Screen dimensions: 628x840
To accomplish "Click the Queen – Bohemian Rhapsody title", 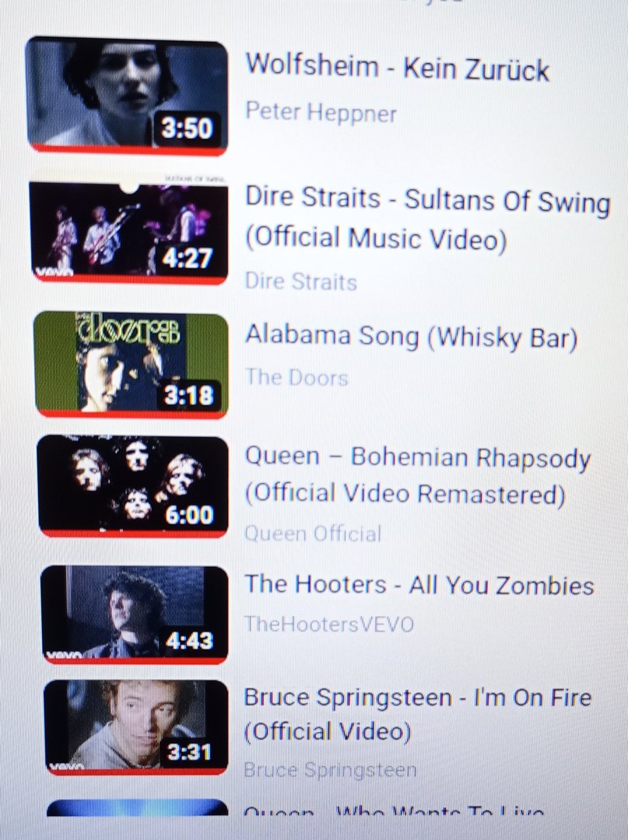I will click(x=417, y=476).
